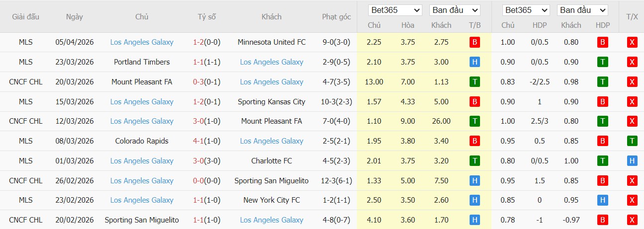Click the Phạt góc column header
The image size is (644, 229).
click(x=336, y=16)
